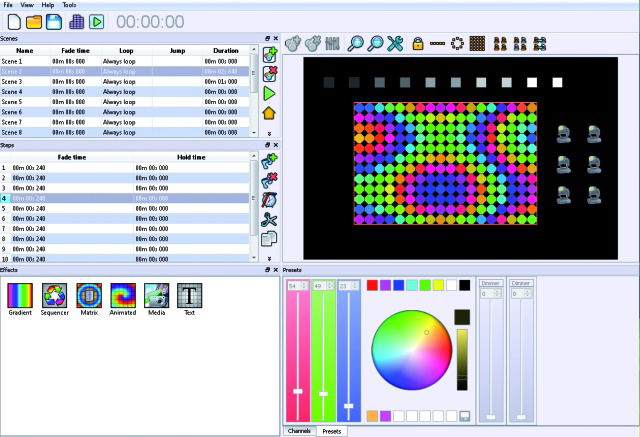The image size is (640, 437).
Task: Save the project with floppy disk icon
Action: [54, 22]
